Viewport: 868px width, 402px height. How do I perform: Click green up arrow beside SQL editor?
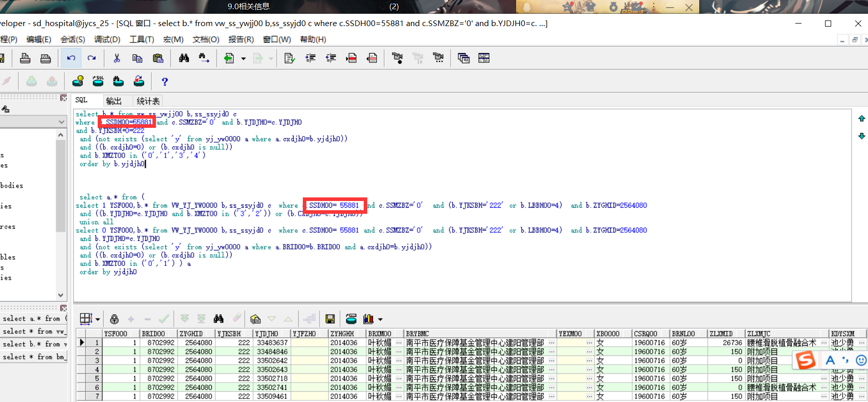(861, 119)
